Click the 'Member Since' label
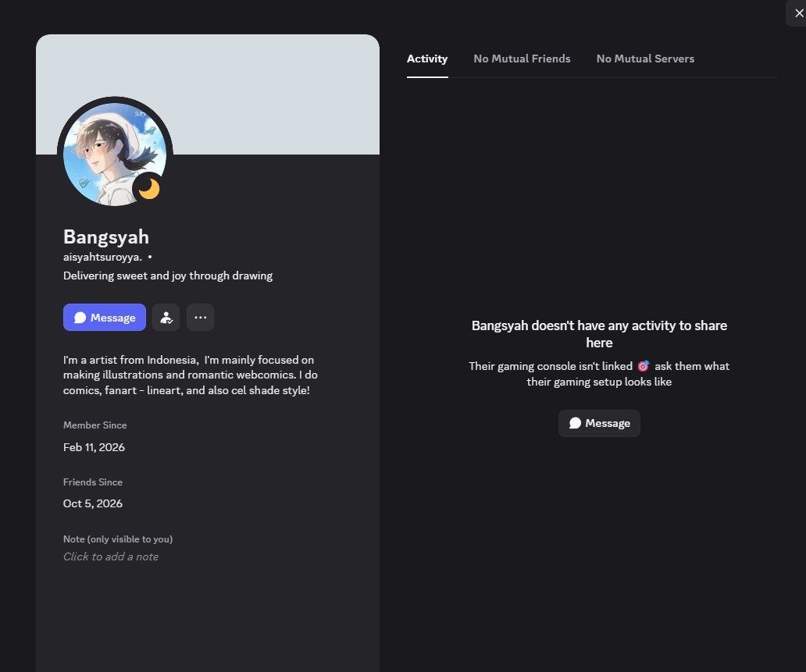This screenshot has width=806, height=672. coord(95,425)
